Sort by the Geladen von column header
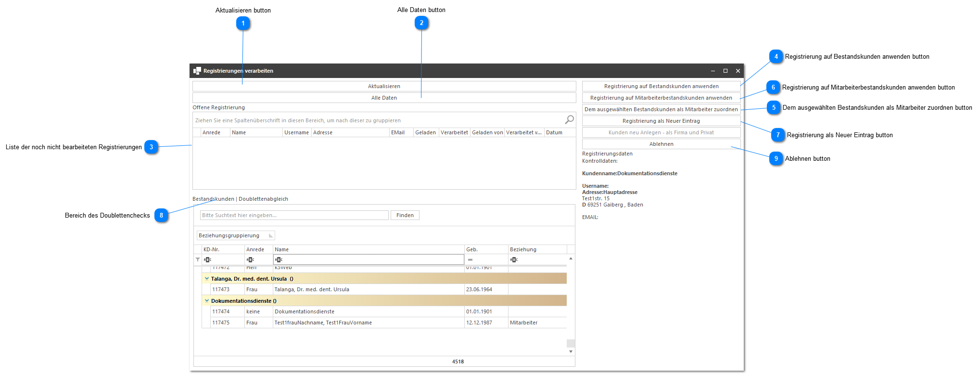Image resolution: width=980 pixels, height=375 pixels. coord(487,132)
